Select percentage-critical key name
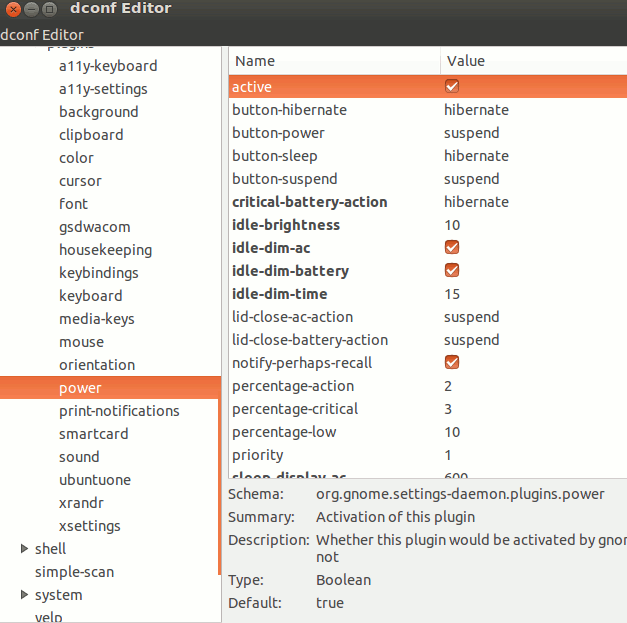627x623 pixels. tap(295, 409)
